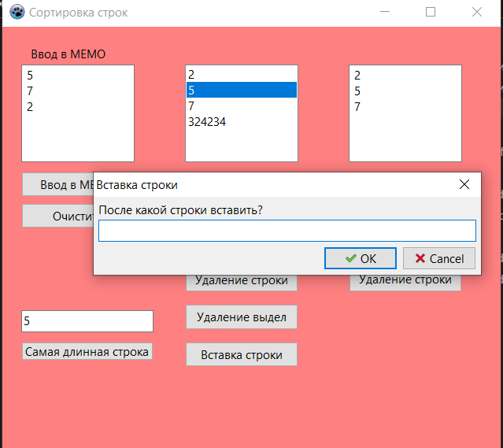Click the Вставка строки button
This screenshot has width=503, height=448.
242,354
